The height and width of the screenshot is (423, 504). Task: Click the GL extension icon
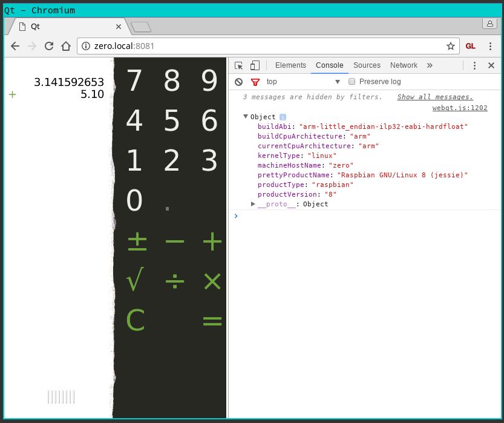(470, 46)
